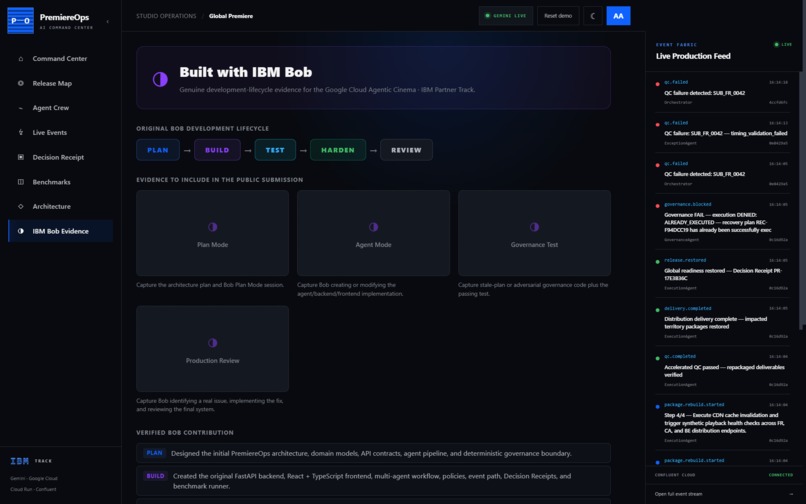806x504 pixels.
Task: Go to Release Map
Action: [x=61, y=83]
